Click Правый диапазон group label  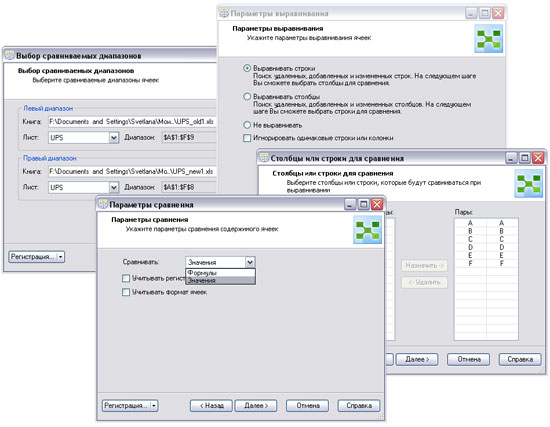pos(49,158)
